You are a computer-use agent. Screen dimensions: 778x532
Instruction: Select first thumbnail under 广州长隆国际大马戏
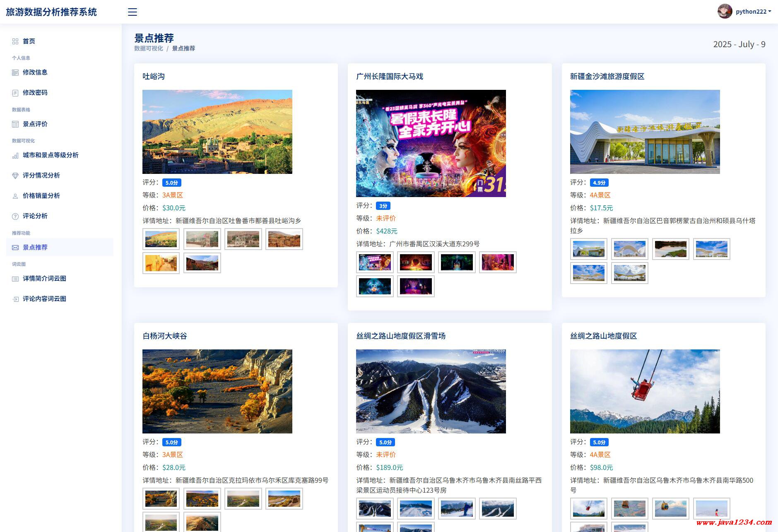tap(375, 262)
